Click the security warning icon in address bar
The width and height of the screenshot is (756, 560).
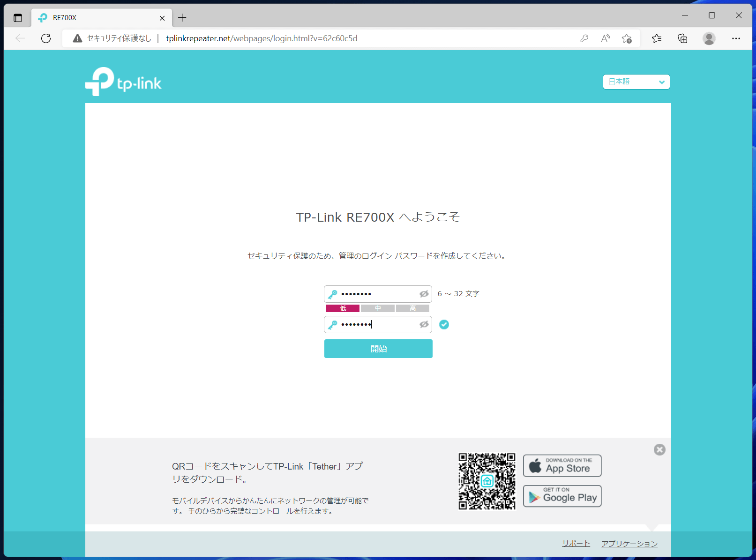coord(78,38)
